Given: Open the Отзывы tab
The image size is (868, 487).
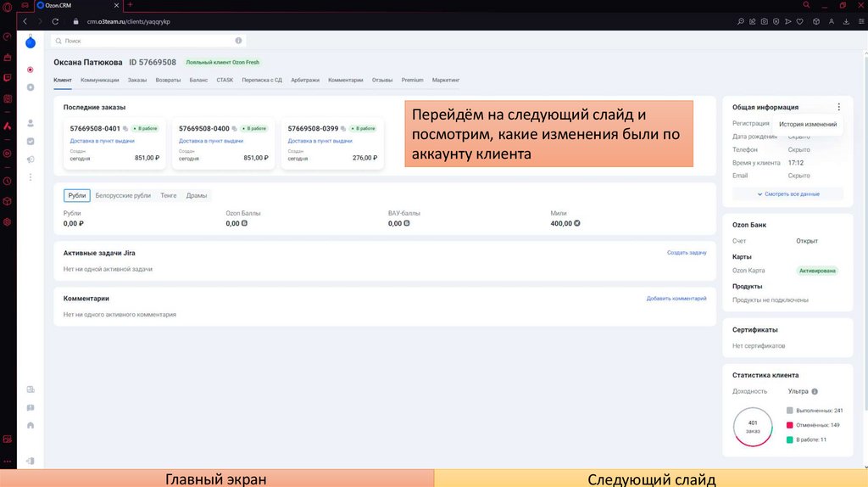Looking at the screenshot, I should tap(382, 80).
